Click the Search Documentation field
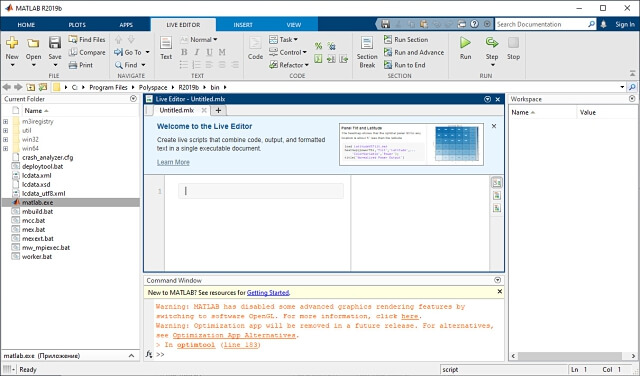 pos(541,24)
